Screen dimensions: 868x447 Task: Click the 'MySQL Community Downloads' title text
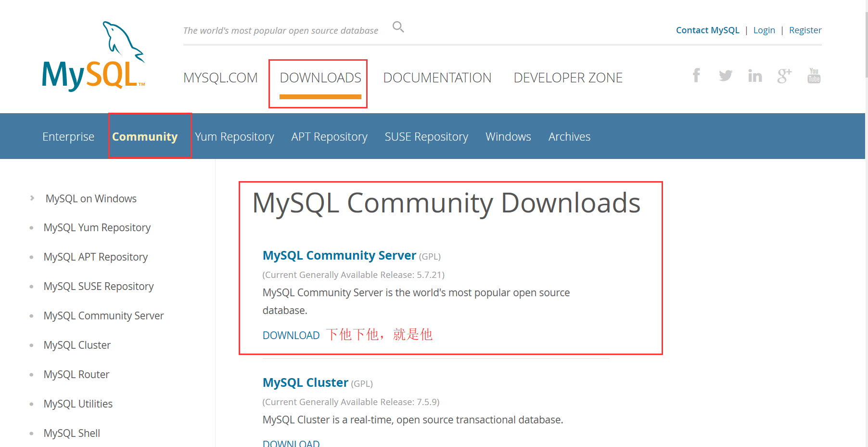pos(447,203)
